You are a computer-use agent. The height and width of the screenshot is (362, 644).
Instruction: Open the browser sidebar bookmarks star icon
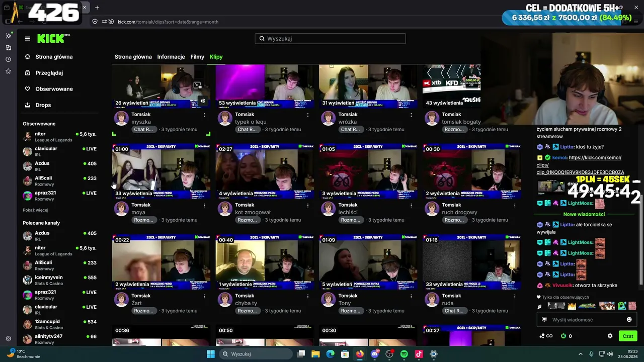(8, 71)
